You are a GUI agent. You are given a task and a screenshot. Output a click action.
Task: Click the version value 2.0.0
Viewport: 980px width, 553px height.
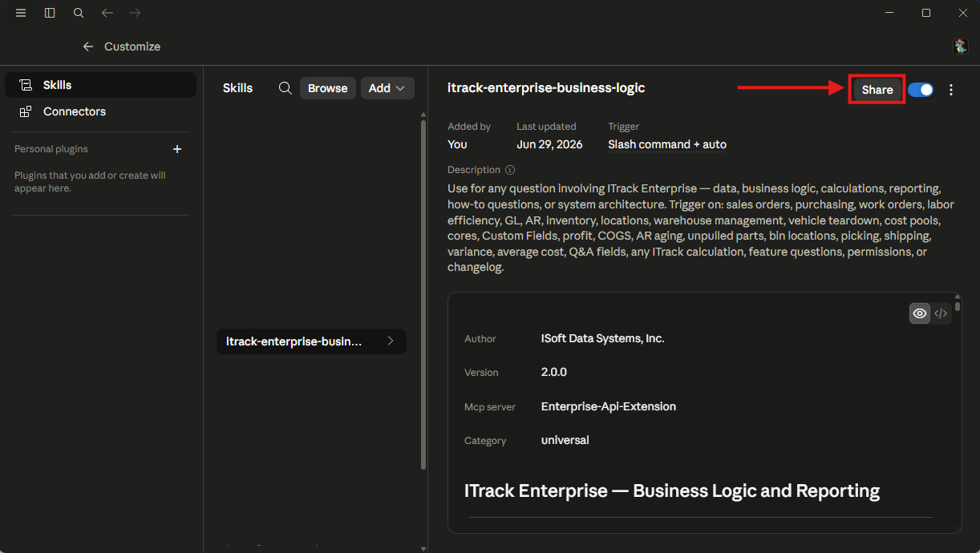coord(554,373)
